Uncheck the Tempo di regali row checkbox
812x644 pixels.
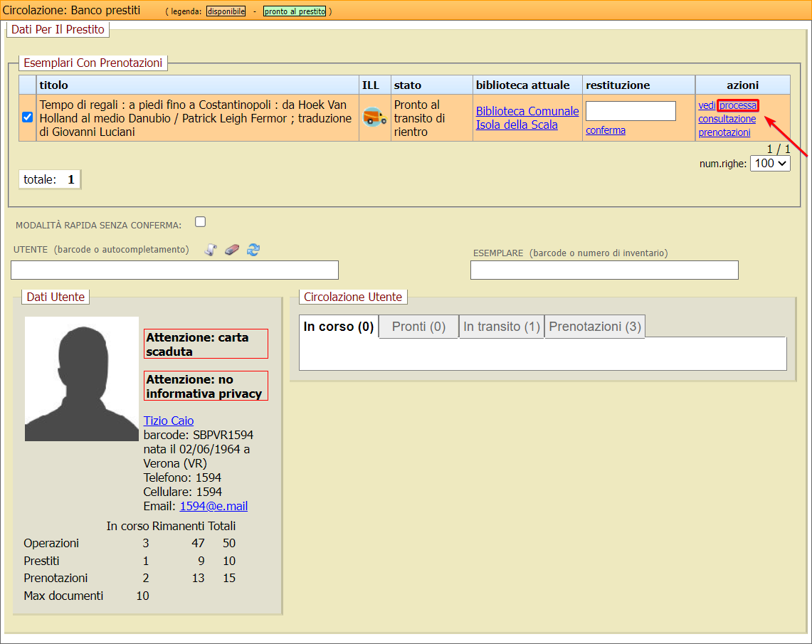[x=28, y=117]
